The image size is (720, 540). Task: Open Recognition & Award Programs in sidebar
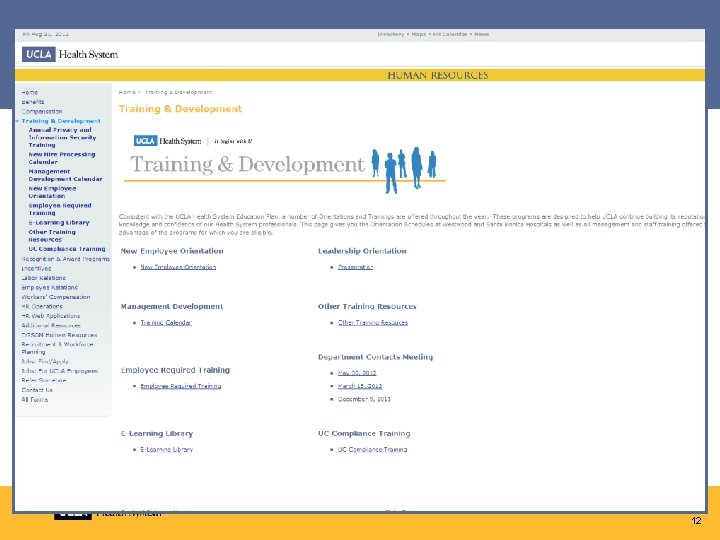(x=65, y=259)
